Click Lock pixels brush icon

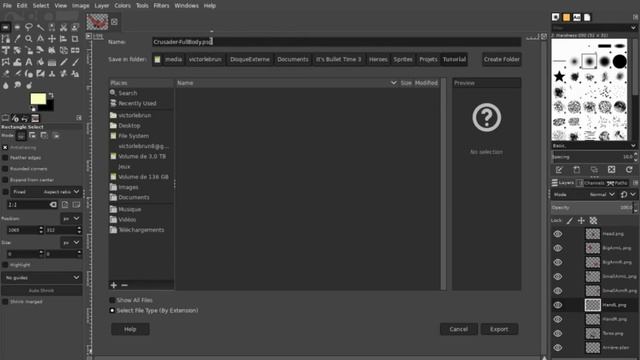point(569,220)
